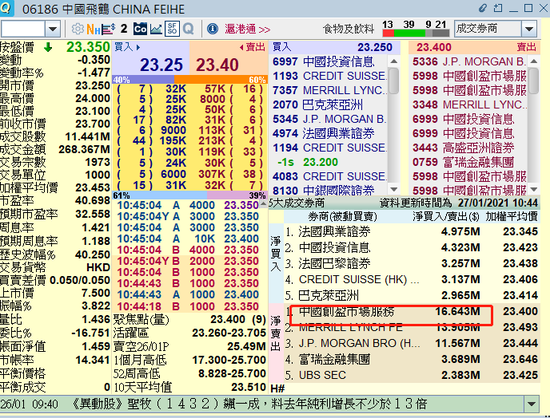
Task: Click the ask price 23.40
Action: tap(217, 65)
